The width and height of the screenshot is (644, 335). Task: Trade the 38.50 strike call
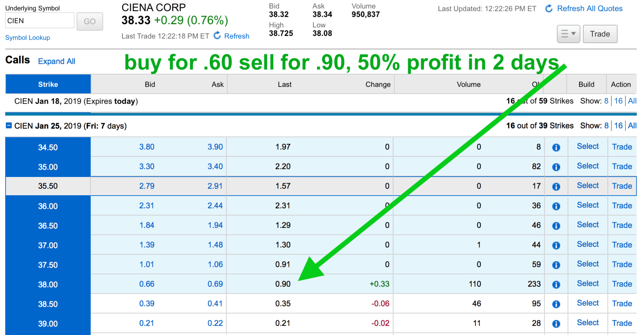pyautogui.click(x=622, y=304)
